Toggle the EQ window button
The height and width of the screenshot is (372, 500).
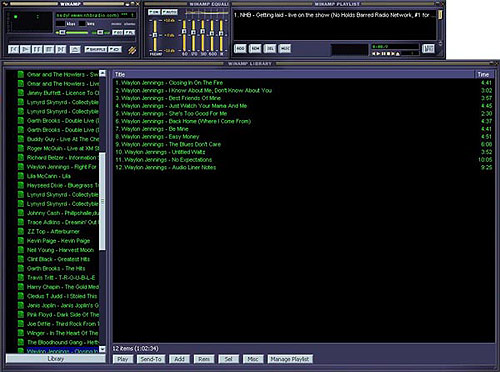[x=118, y=32]
